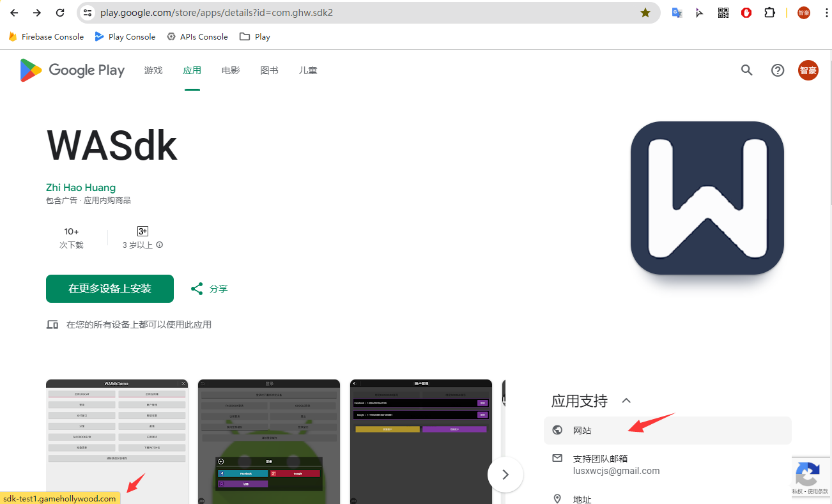Open Chrome profile avatar in toolbar
The height and width of the screenshot is (504, 832).
pyautogui.click(x=804, y=13)
